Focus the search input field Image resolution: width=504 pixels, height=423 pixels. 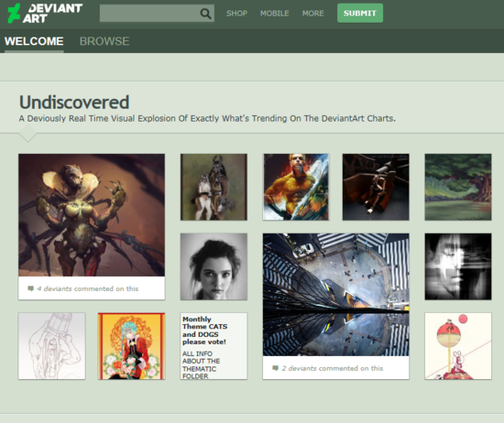coord(157,13)
